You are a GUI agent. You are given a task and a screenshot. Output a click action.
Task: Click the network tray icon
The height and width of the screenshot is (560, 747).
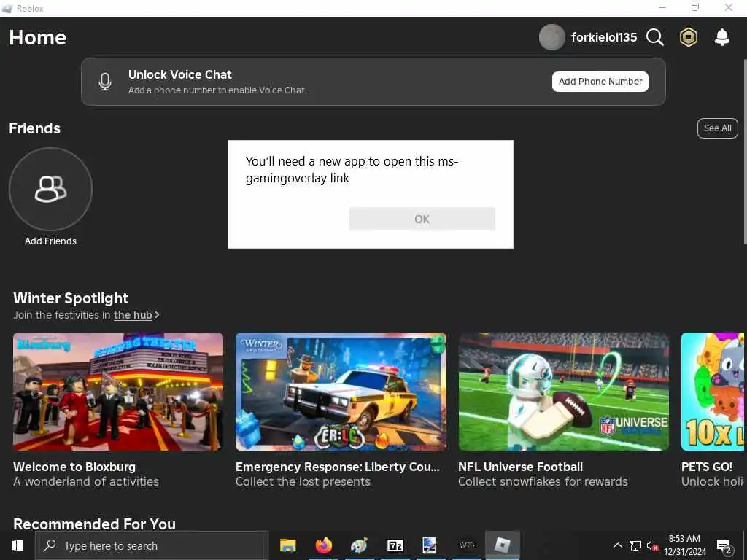(x=635, y=545)
